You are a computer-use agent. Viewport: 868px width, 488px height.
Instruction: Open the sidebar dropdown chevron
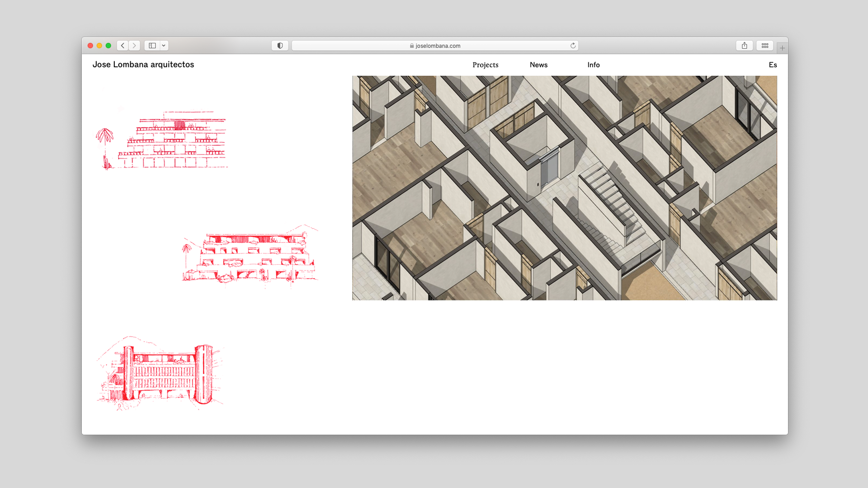[x=164, y=46]
